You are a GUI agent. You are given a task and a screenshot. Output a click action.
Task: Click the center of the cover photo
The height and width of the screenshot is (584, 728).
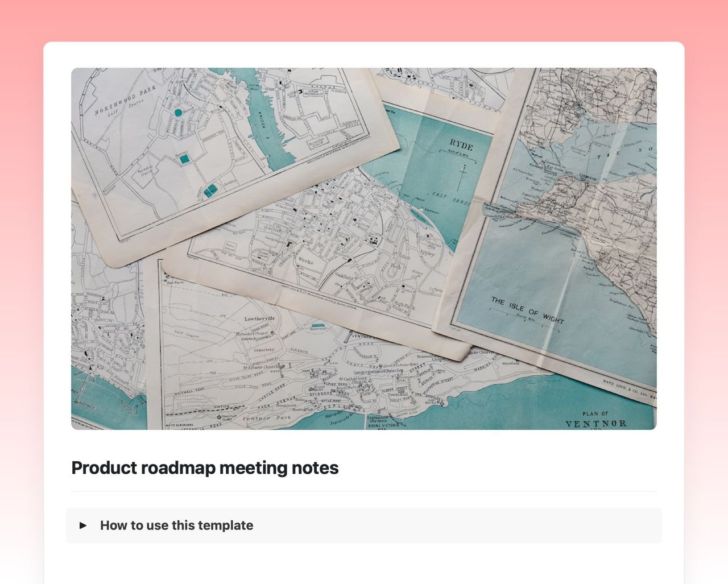tap(364, 248)
